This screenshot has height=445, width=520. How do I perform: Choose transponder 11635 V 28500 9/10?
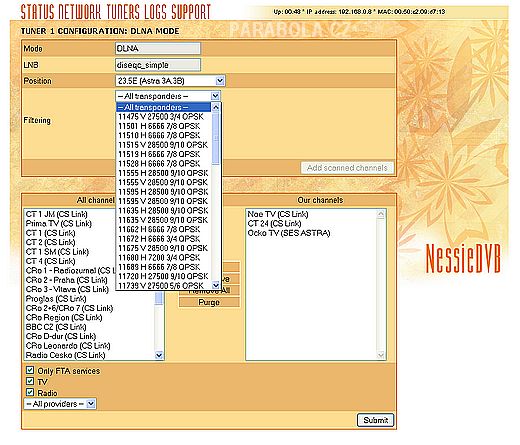click(x=163, y=220)
